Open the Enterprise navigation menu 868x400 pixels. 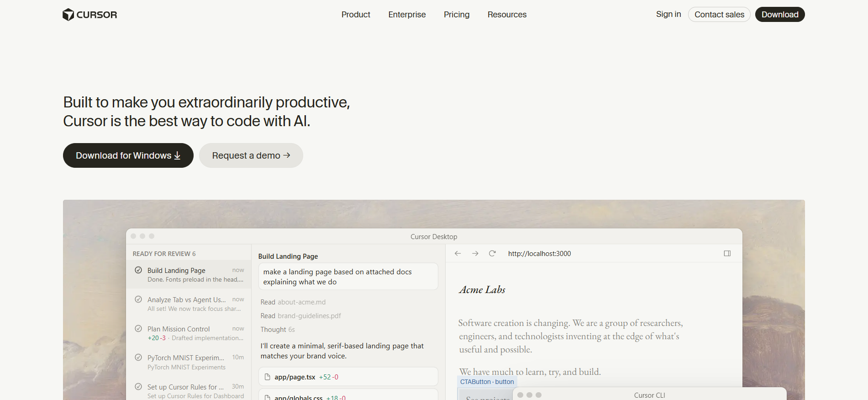pyautogui.click(x=407, y=15)
